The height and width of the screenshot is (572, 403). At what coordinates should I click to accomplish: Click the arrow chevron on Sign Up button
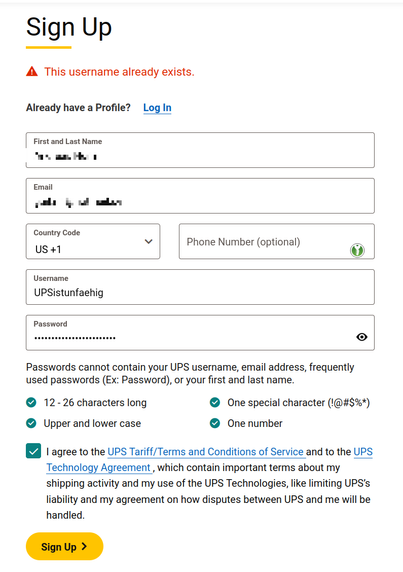(x=84, y=546)
